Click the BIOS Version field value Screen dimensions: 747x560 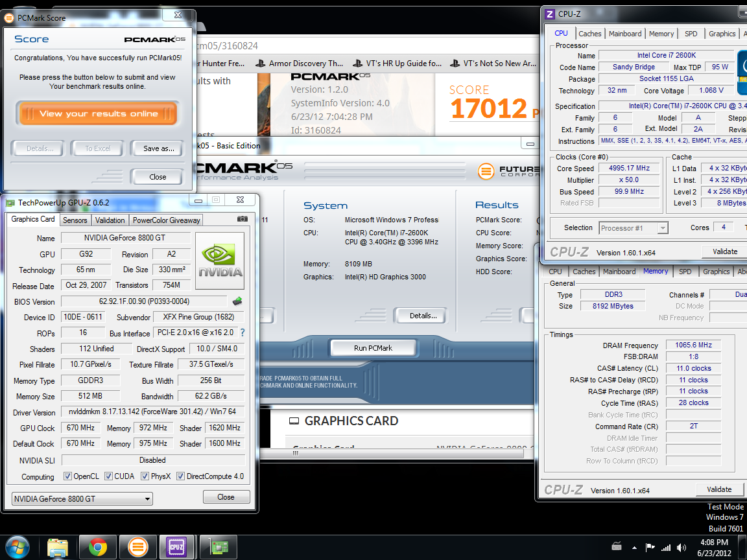144,301
